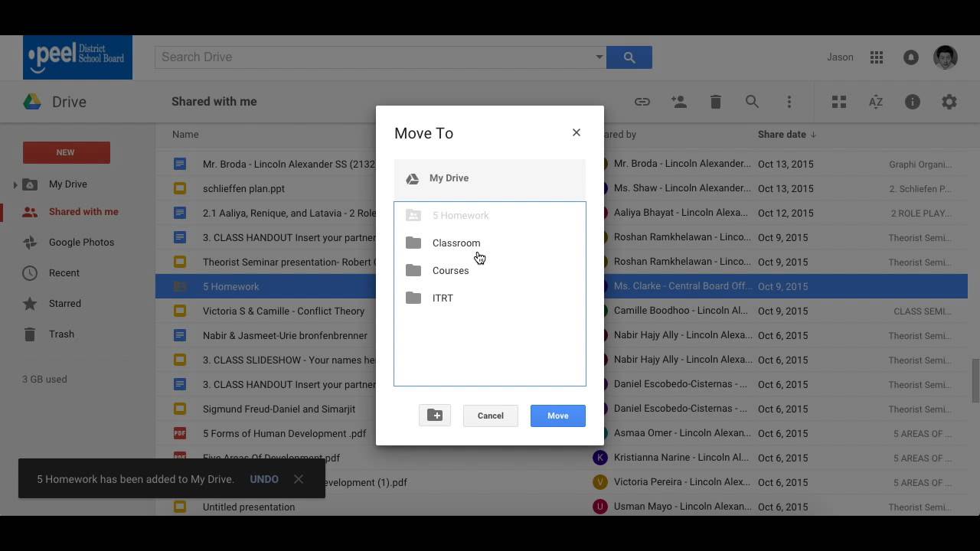Click the Move button
Image resolution: width=980 pixels, height=551 pixels.
[558, 416]
